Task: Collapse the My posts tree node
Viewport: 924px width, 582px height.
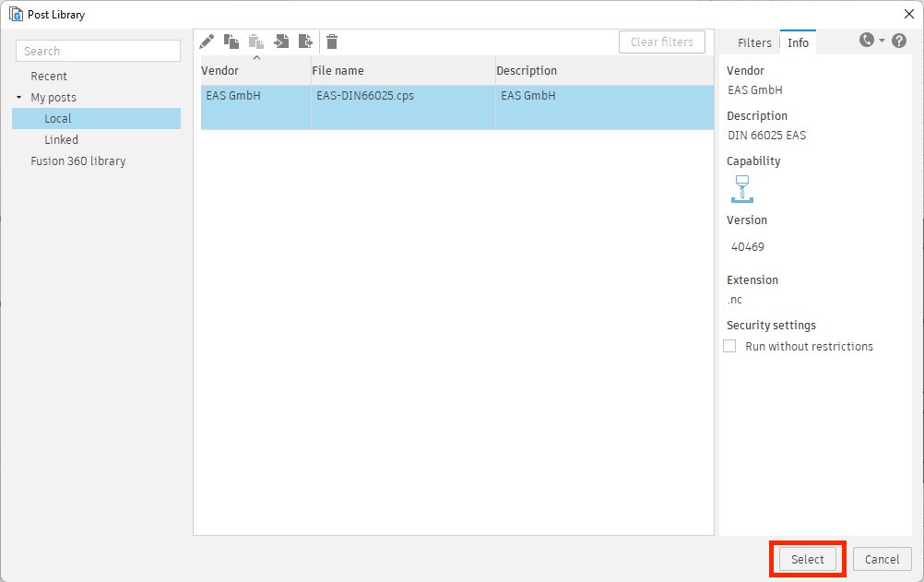Action: pyautogui.click(x=18, y=98)
